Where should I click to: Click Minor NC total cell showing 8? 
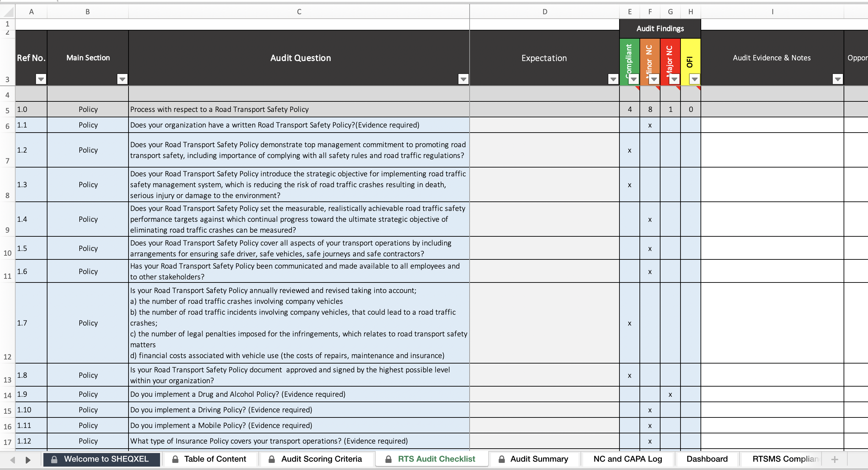(x=650, y=109)
